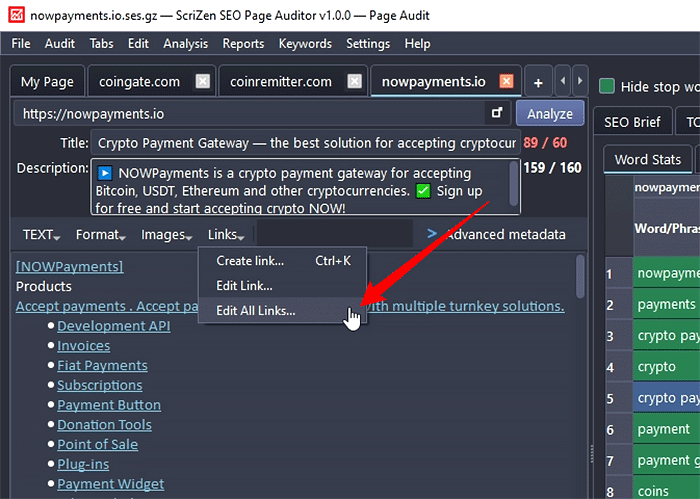Screen dimensions: 700x499
Task: Click the open-URL icon in address field
Action: coord(497,113)
